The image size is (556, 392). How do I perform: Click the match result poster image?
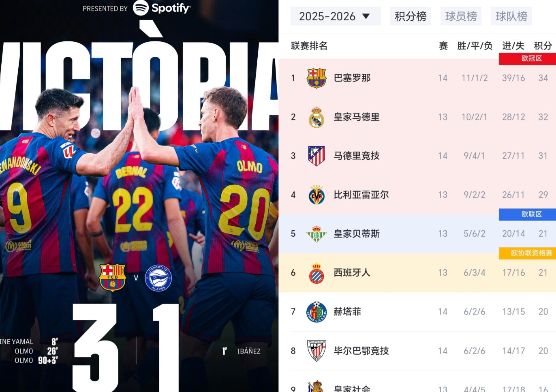[x=139, y=196]
